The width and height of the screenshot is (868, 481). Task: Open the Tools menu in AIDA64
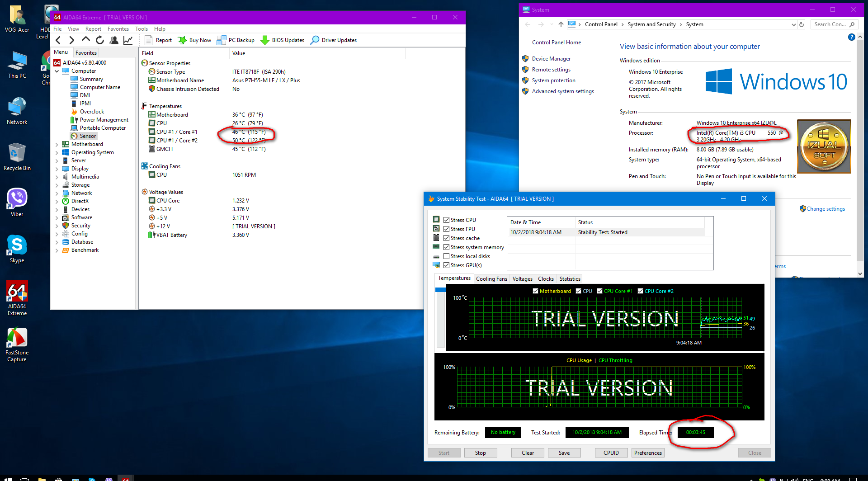(x=141, y=29)
